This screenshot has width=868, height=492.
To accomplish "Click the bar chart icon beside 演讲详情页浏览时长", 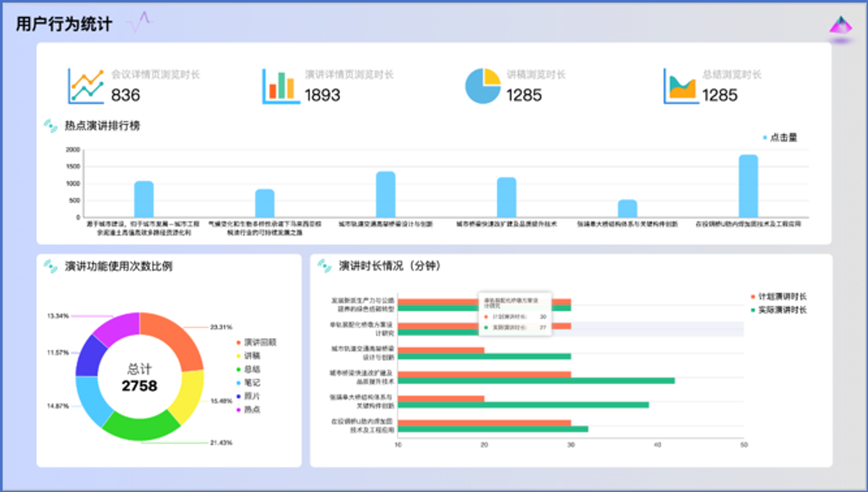I will (x=281, y=86).
